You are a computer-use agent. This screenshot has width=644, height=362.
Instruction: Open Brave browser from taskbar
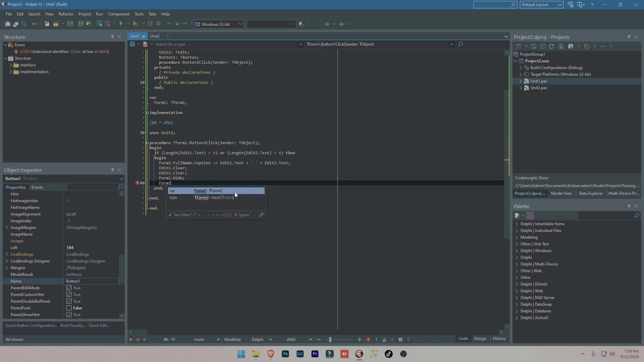click(271, 354)
